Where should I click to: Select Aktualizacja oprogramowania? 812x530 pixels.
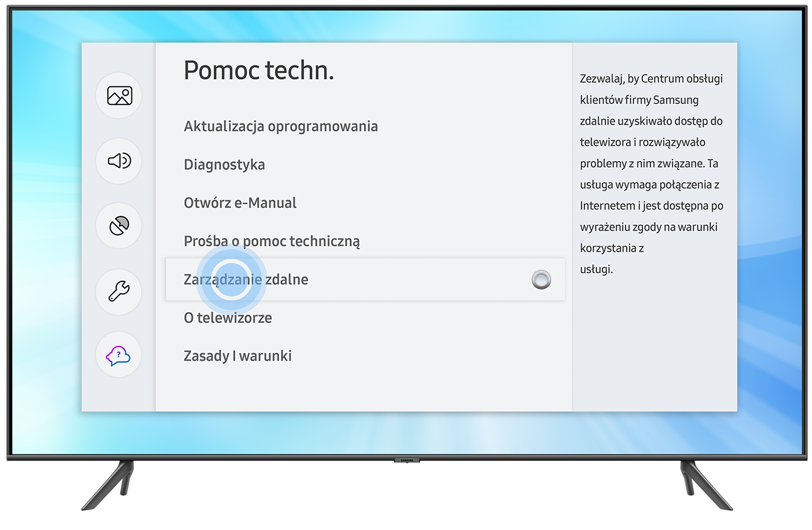click(280, 126)
